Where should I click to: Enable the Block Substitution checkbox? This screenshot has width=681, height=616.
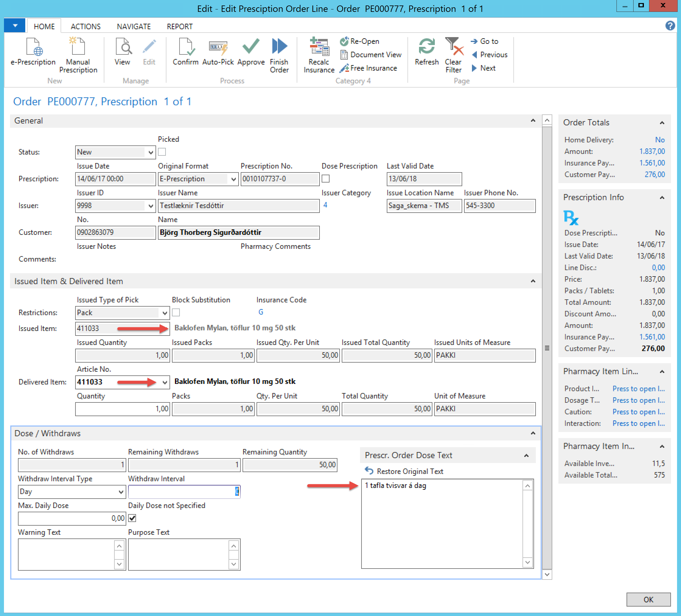[176, 312]
